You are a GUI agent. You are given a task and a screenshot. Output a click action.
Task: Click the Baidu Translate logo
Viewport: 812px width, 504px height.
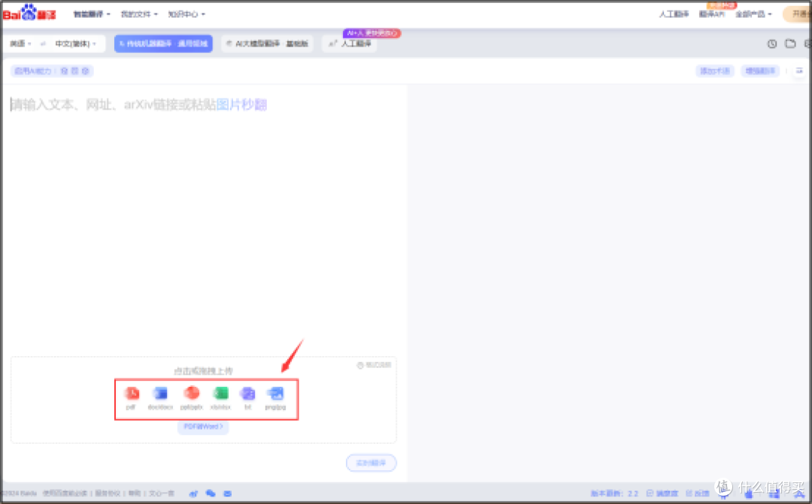29,13
